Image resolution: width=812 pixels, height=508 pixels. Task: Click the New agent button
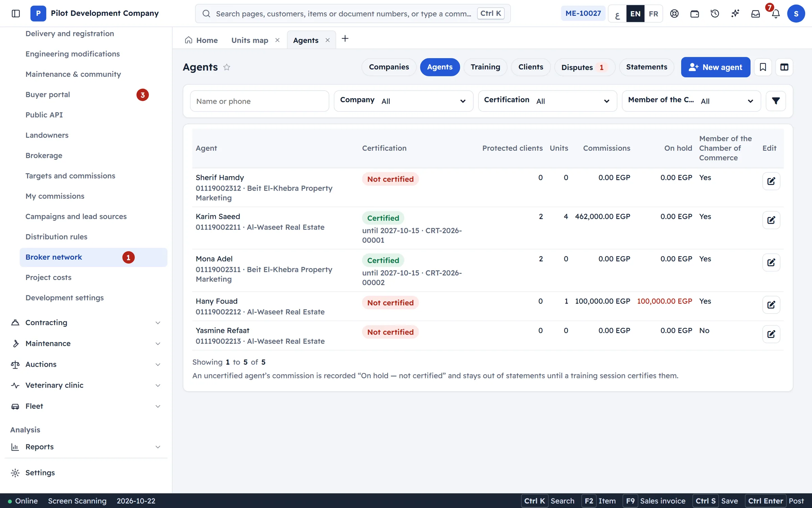coord(716,67)
